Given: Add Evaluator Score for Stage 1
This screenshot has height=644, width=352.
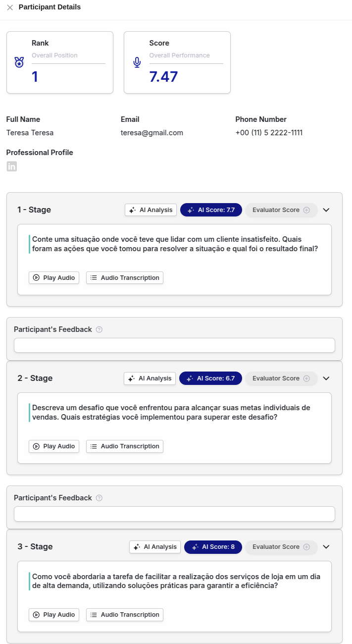Looking at the screenshot, I should 281,210.
